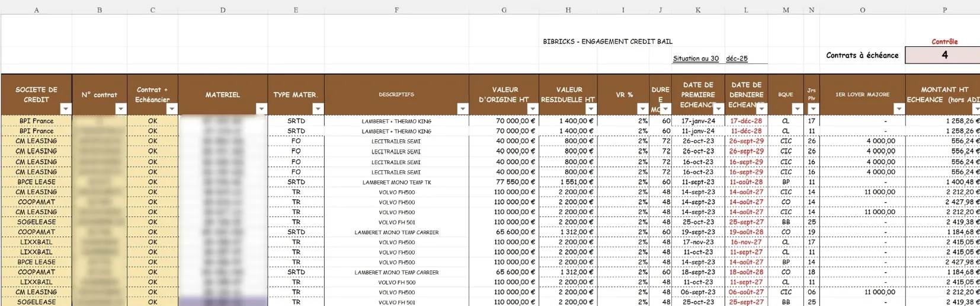Click the first due date 06-sept-23
The image size is (980, 306).
698,292
